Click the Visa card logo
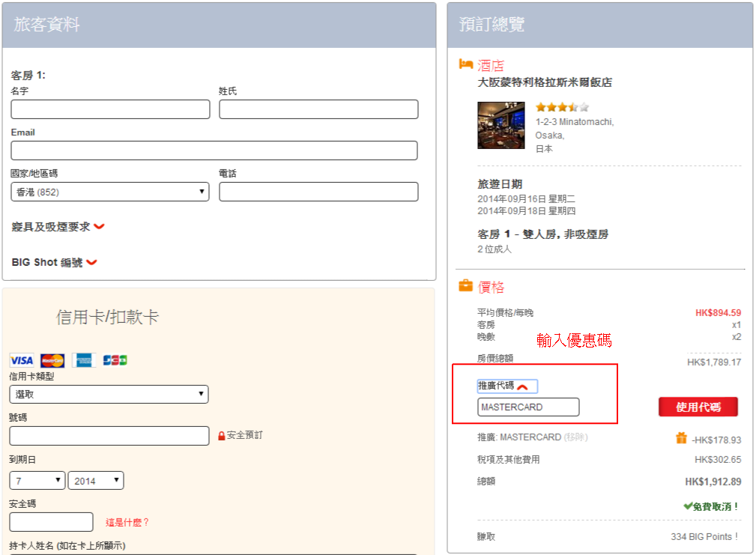756x555 pixels. point(22,360)
